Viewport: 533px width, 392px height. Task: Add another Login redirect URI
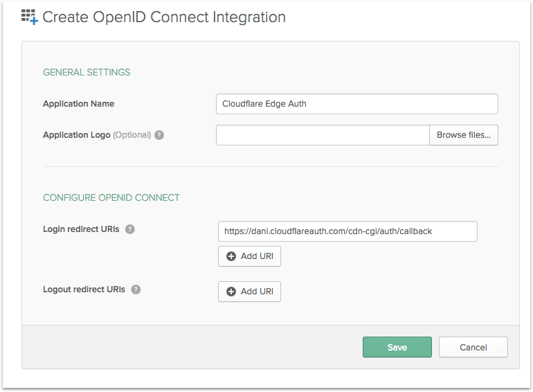point(250,256)
